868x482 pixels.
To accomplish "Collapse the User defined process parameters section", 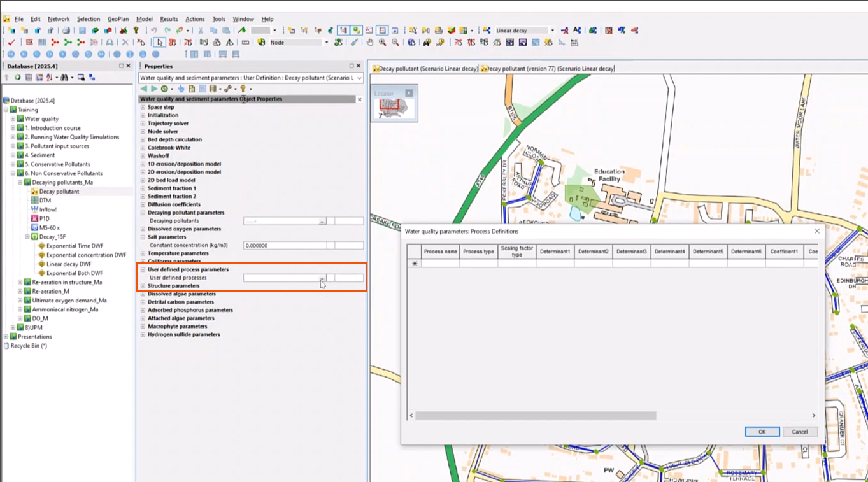I will click(141, 269).
